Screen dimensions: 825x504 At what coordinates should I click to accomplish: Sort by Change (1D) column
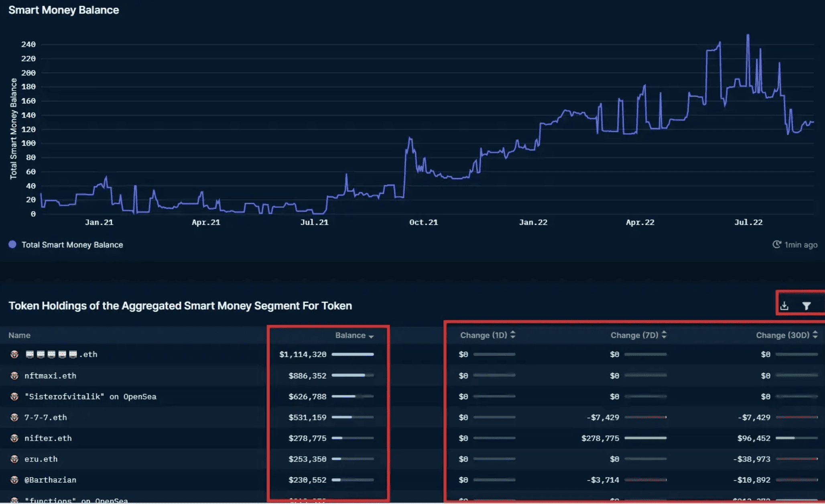coord(512,335)
